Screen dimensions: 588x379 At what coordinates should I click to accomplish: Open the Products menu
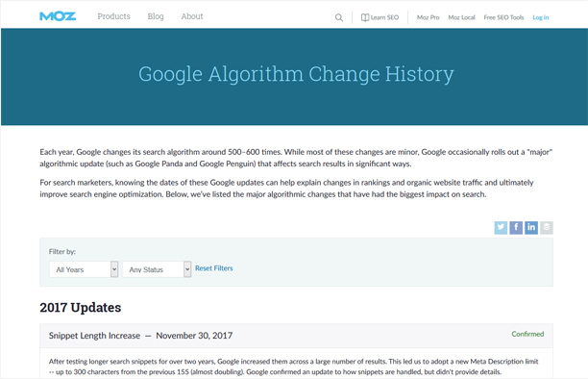tap(113, 16)
